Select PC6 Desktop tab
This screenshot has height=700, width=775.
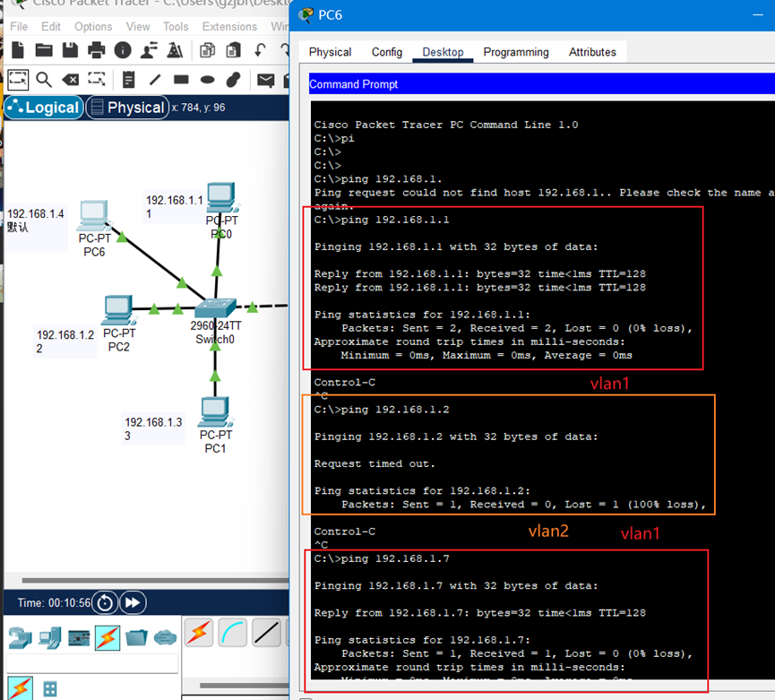(443, 52)
